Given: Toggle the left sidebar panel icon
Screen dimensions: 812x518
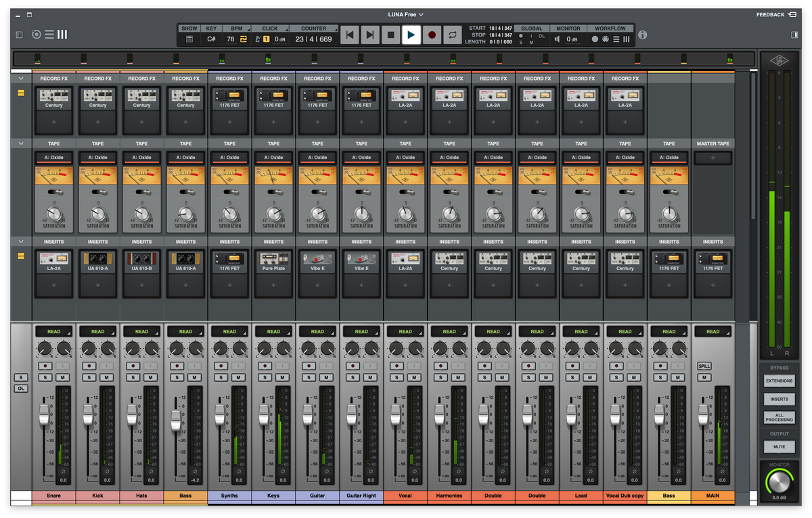Looking at the screenshot, I should tap(19, 35).
